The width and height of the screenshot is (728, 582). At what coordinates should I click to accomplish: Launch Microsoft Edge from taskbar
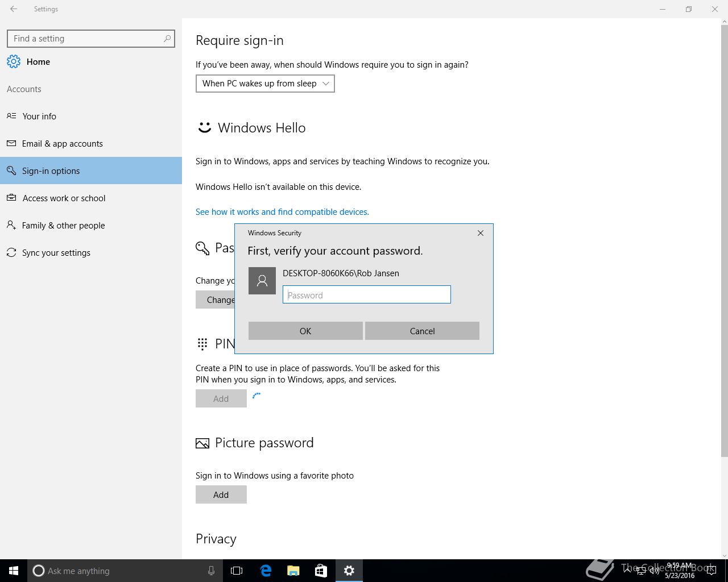point(266,571)
